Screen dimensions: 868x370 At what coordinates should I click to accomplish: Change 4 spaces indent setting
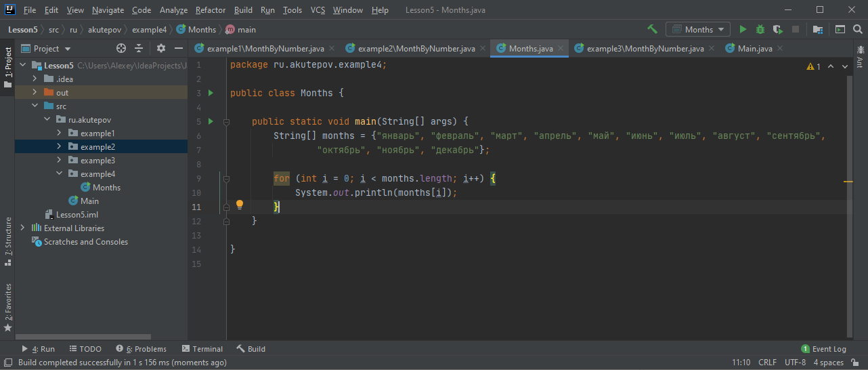pyautogui.click(x=829, y=363)
